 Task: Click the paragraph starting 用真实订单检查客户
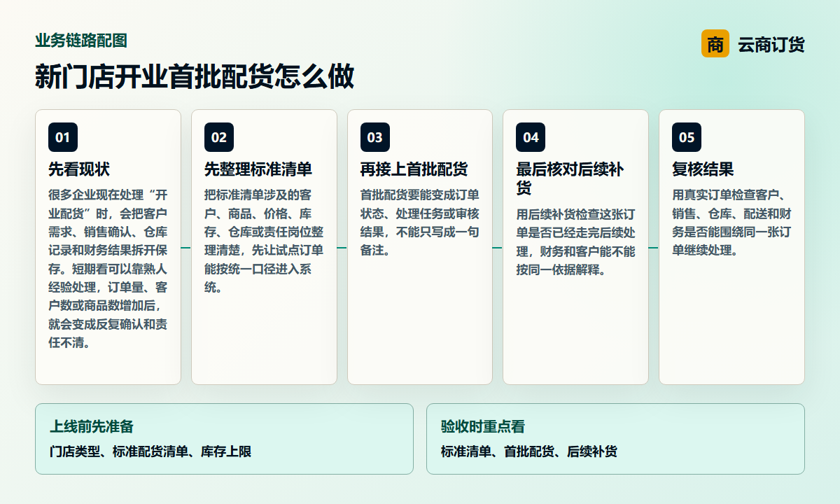[731, 223]
